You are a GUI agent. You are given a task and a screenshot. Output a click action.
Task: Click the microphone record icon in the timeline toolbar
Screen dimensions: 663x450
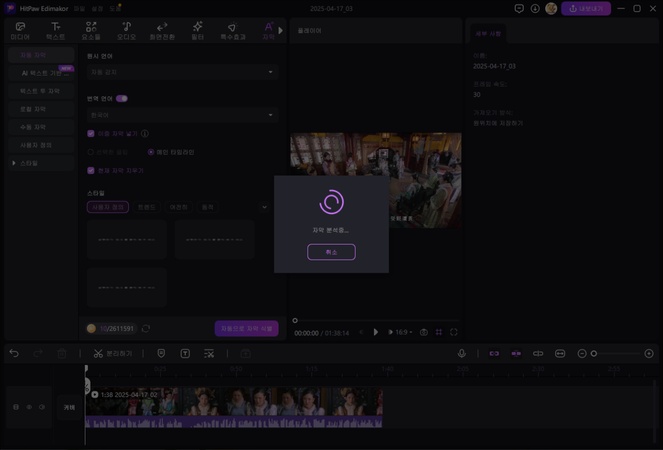pyautogui.click(x=462, y=353)
